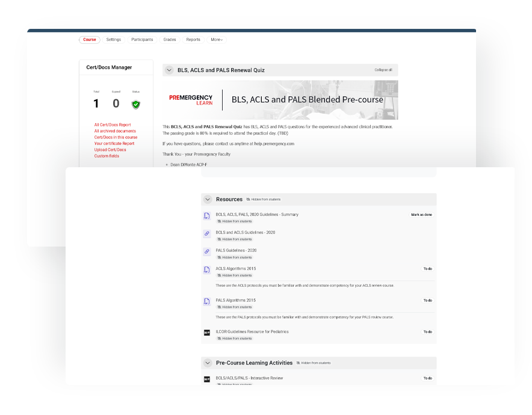Click the H5P icon for Interactive Review
Screen dimensions: 532x415
coord(206,380)
